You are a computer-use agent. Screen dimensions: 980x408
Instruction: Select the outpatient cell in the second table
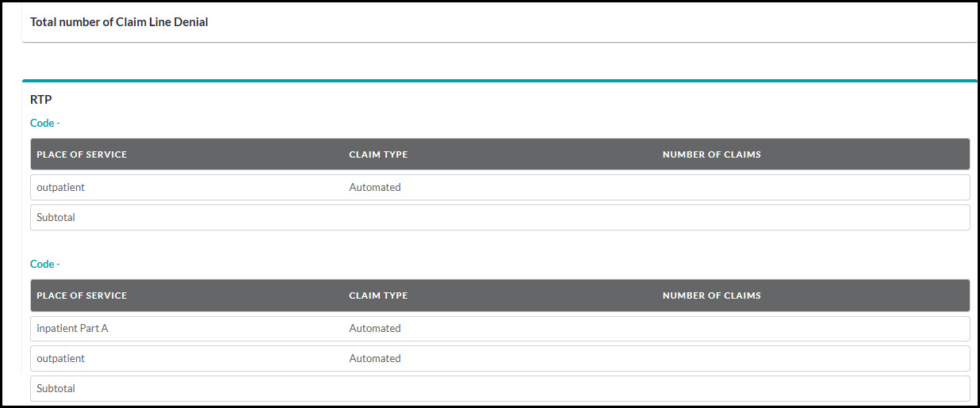60,358
